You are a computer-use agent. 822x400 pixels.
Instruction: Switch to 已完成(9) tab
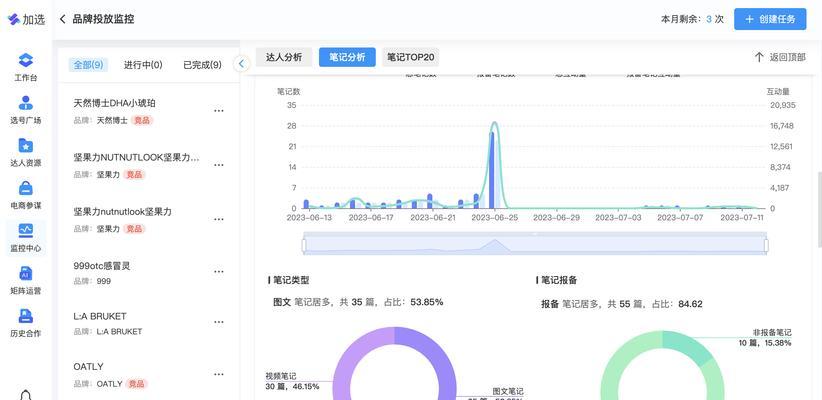(x=202, y=65)
